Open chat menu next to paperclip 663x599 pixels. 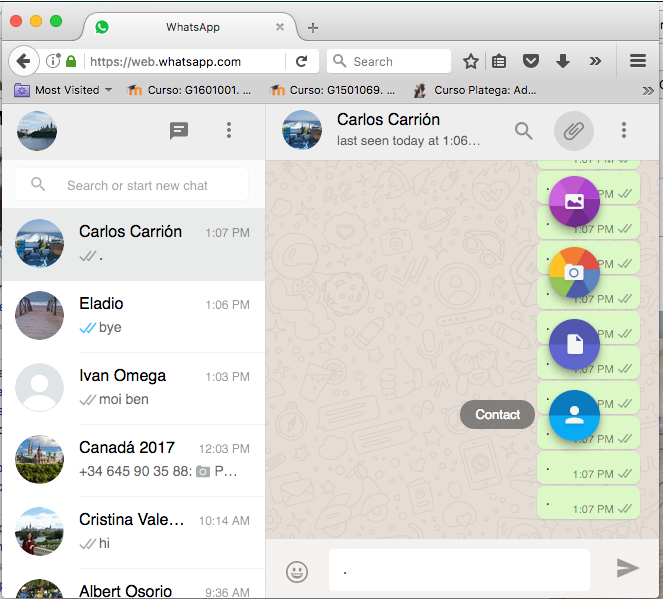(x=624, y=130)
